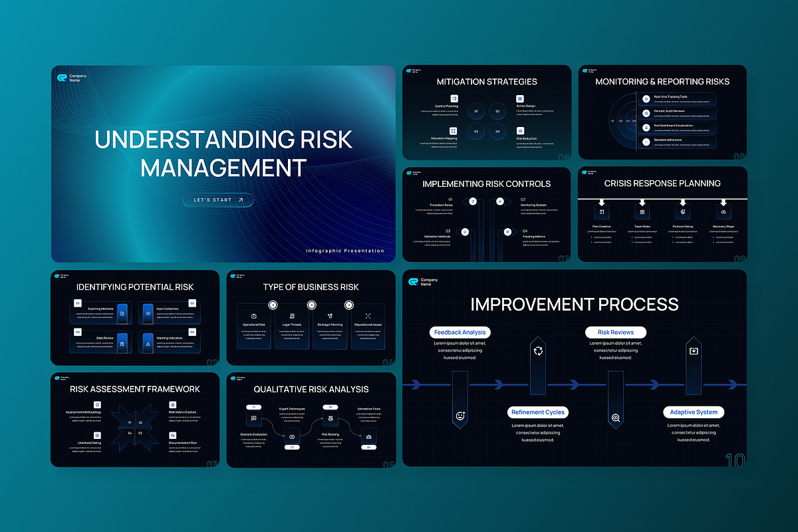Select the Standard Adherence icon

click(x=646, y=142)
